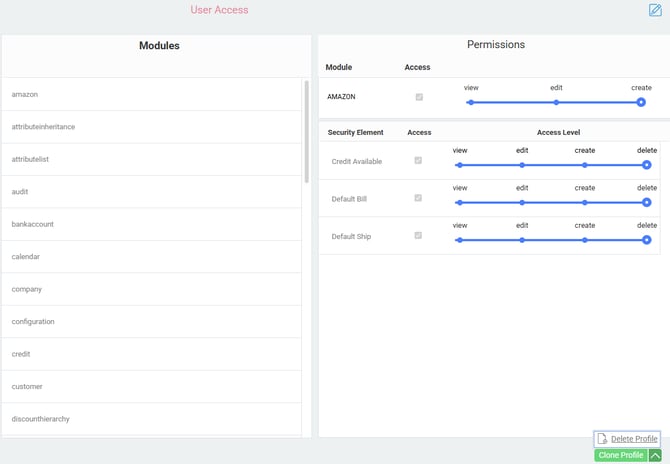The height and width of the screenshot is (464, 670).
Task: Uncheck the Default Bill access checkbox
Action: pos(418,198)
